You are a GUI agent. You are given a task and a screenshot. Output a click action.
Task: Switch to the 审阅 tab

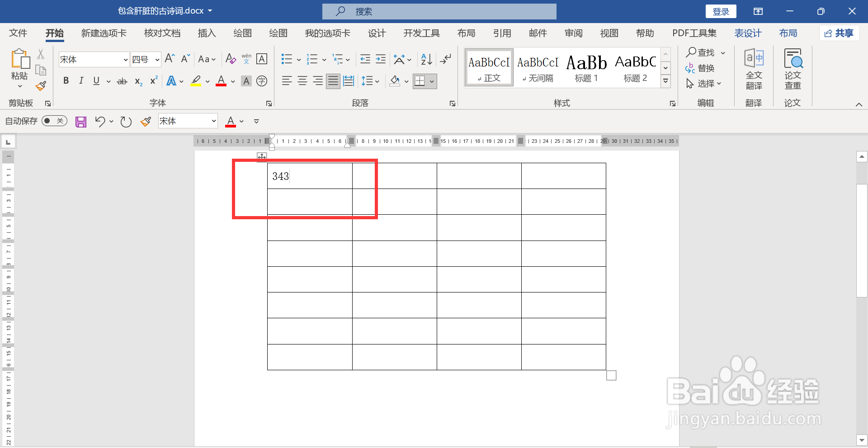click(x=574, y=33)
